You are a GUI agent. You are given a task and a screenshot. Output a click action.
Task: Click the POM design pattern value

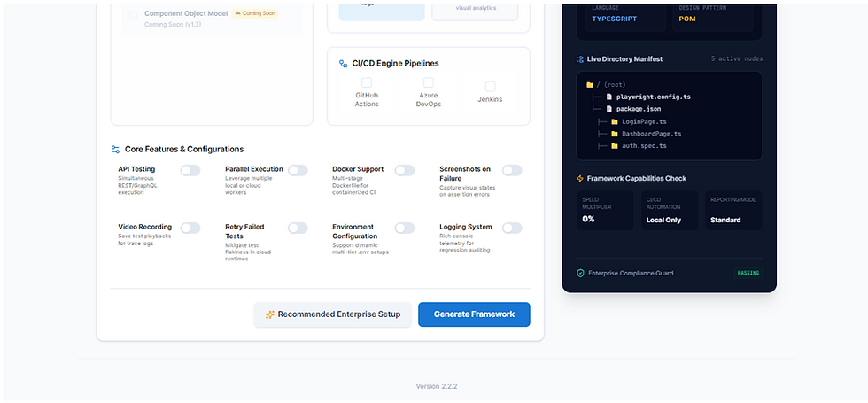(687, 19)
